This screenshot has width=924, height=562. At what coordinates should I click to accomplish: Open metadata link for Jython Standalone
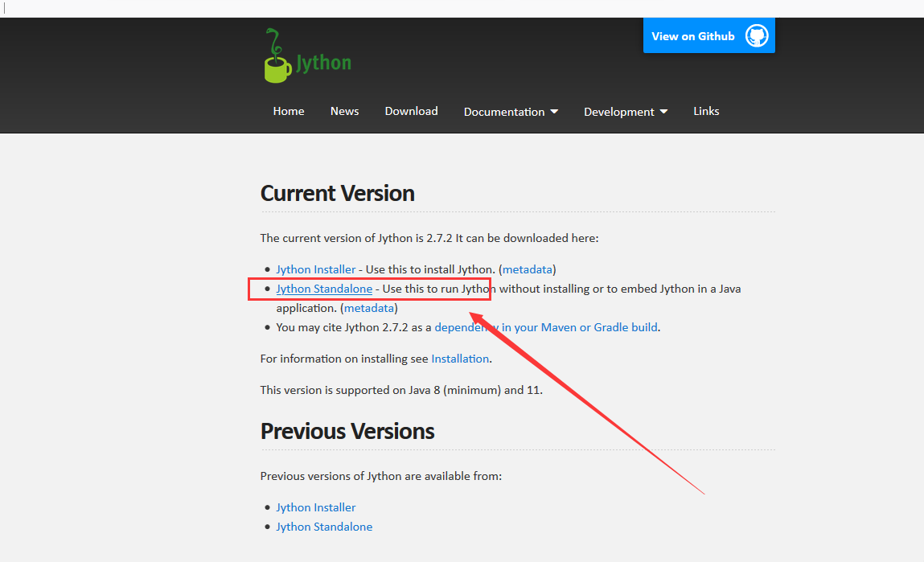pos(369,308)
